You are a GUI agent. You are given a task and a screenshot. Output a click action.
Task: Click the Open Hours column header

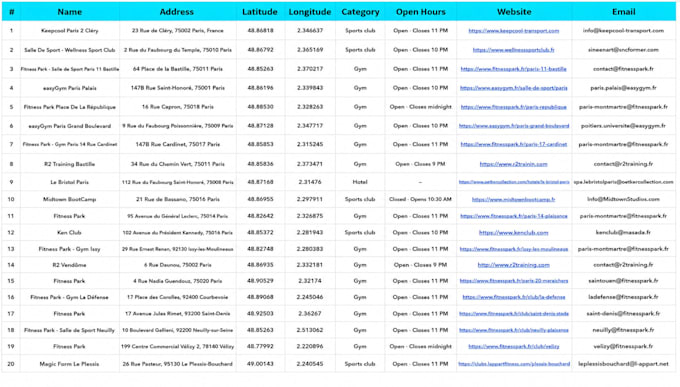[x=420, y=12]
